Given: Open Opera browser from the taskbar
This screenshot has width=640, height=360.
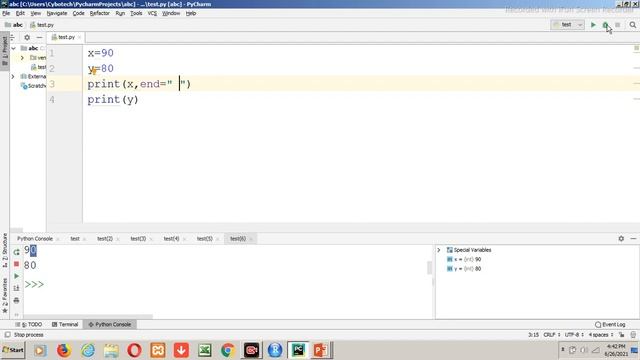Looking at the screenshot, I should coord(134,350).
